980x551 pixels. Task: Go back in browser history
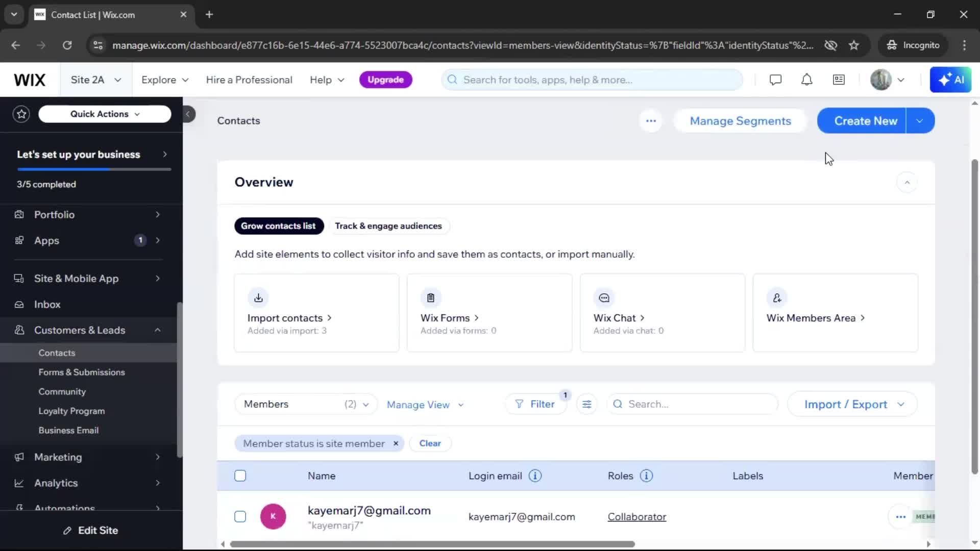tap(16, 45)
